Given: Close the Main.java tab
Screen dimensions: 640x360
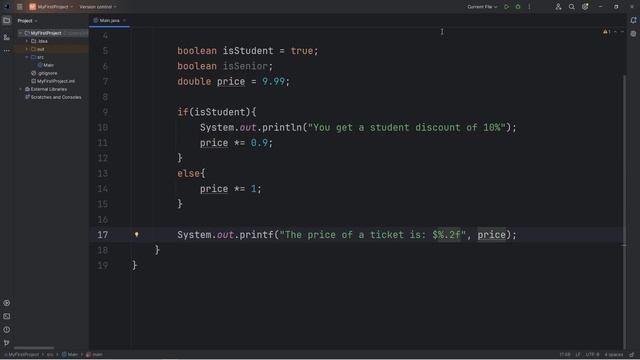Looking at the screenshot, I should 124,20.
